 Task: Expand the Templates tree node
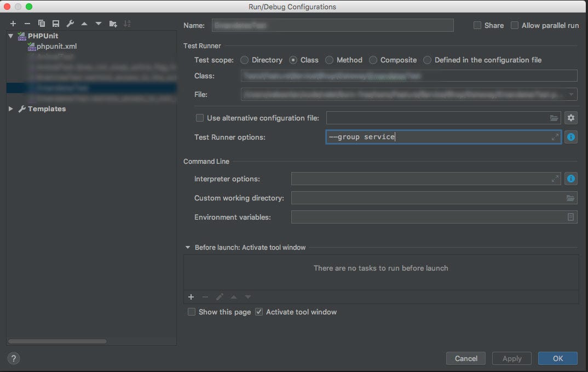pyautogui.click(x=11, y=109)
